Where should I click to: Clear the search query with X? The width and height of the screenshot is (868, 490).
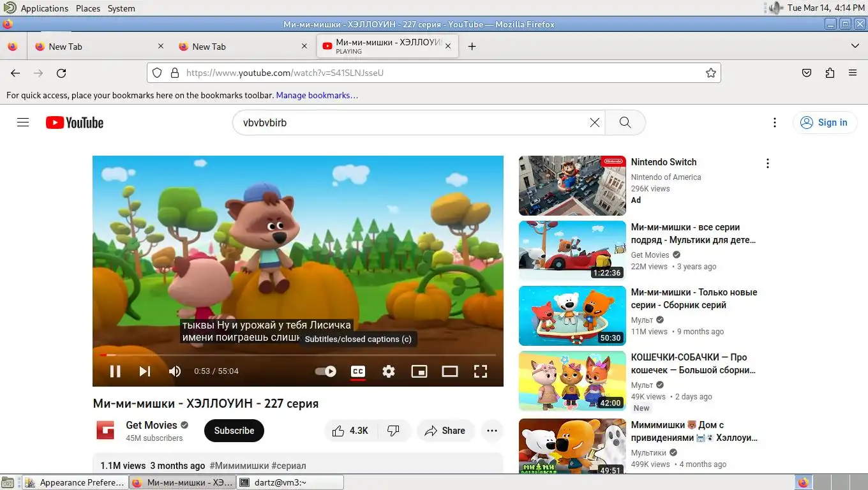595,122
